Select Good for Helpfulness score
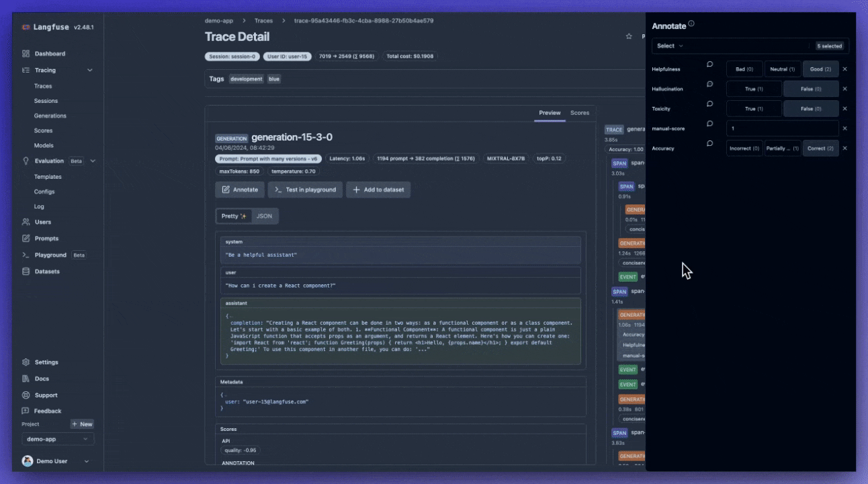 [820, 69]
